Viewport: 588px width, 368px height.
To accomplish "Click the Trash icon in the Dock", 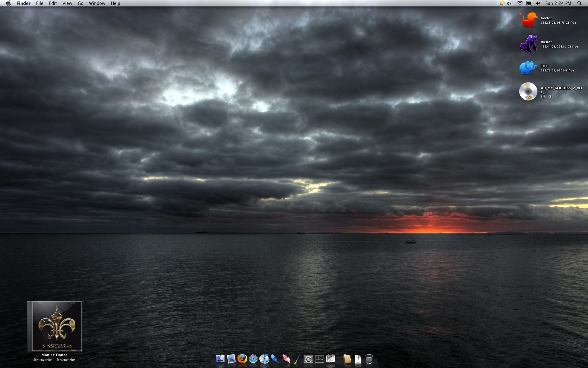I will [369, 359].
